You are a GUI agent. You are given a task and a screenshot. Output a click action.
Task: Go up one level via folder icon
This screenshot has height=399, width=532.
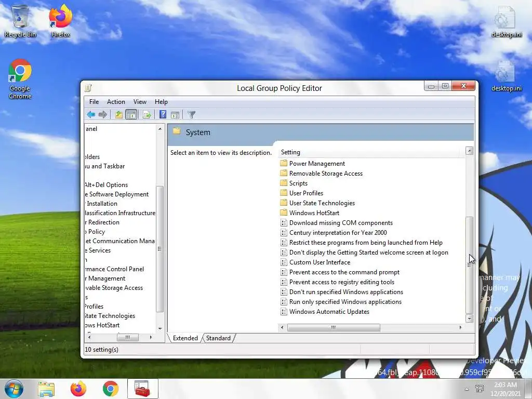pyautogui.click(x=118, y=115)
